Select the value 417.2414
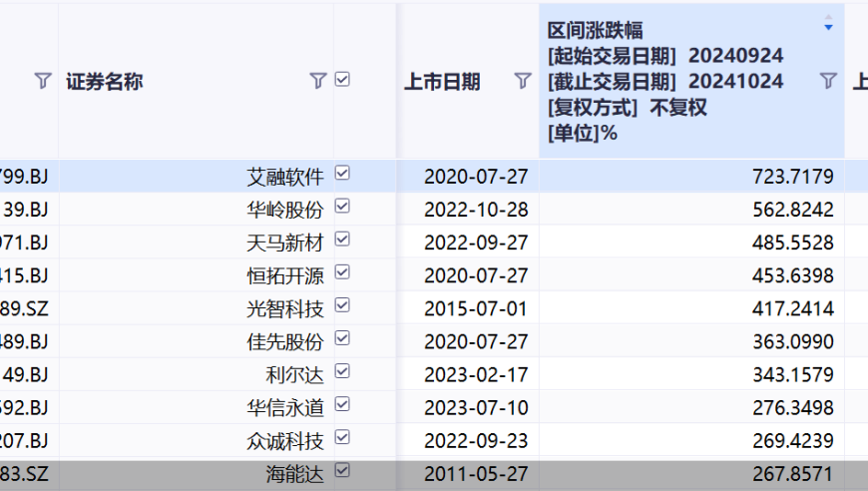868x491 pixels. point(793,308)
